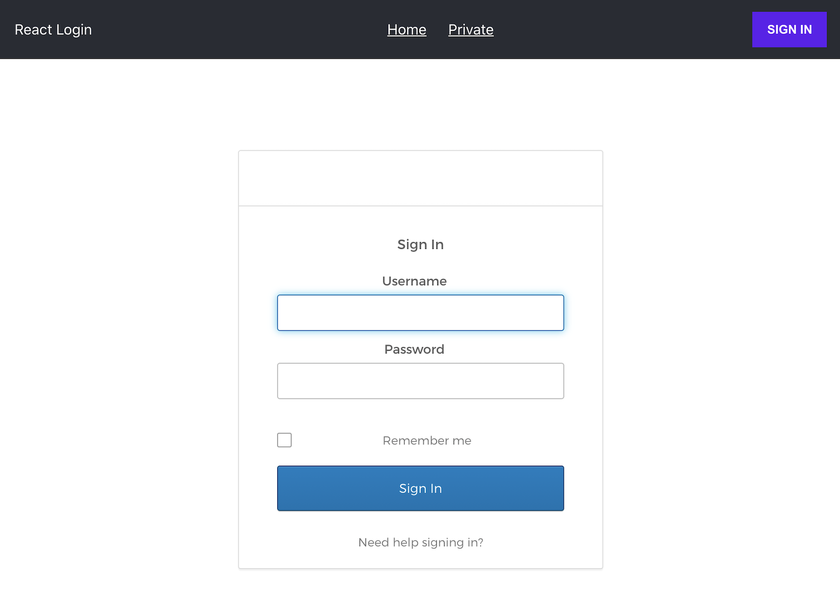Open the Need help signing in? link
This screenshot has width=840, height=616.
(420, 542)
